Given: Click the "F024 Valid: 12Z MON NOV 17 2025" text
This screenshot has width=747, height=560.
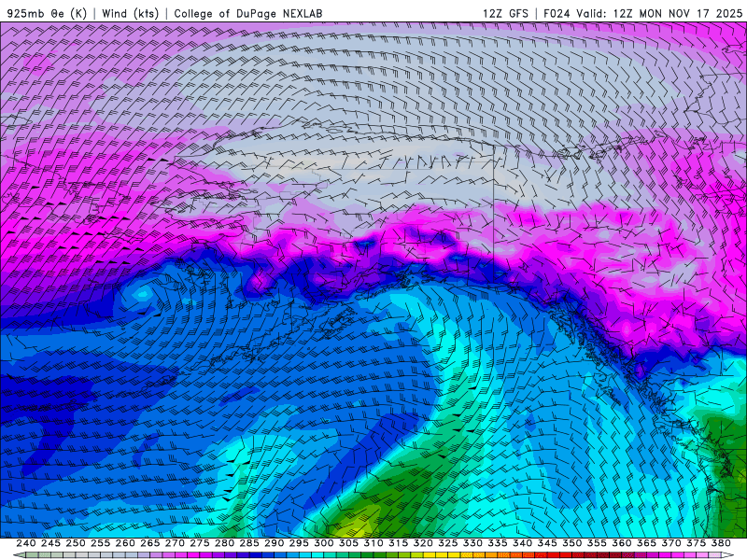Looking at the screenshot, I should (643, 13).
